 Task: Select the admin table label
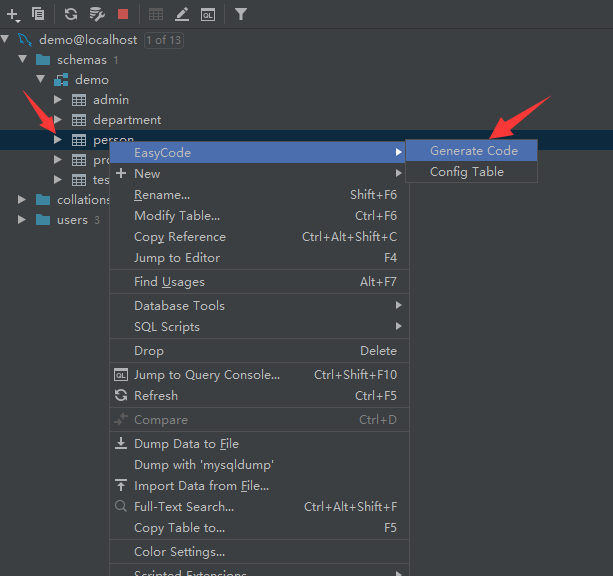[111, 100]
